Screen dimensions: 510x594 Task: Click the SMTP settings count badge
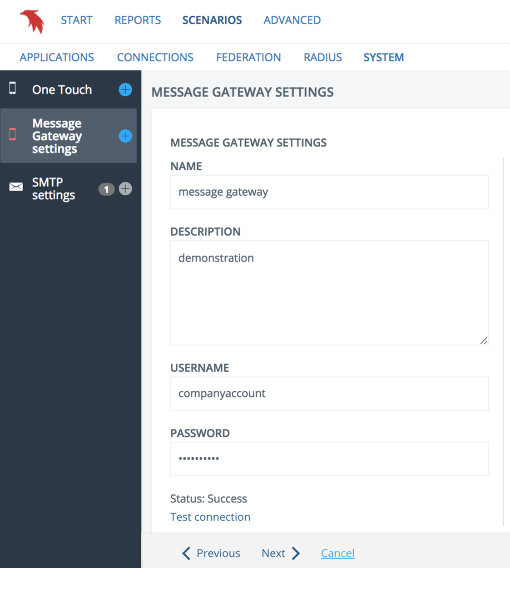click(106, 189)
